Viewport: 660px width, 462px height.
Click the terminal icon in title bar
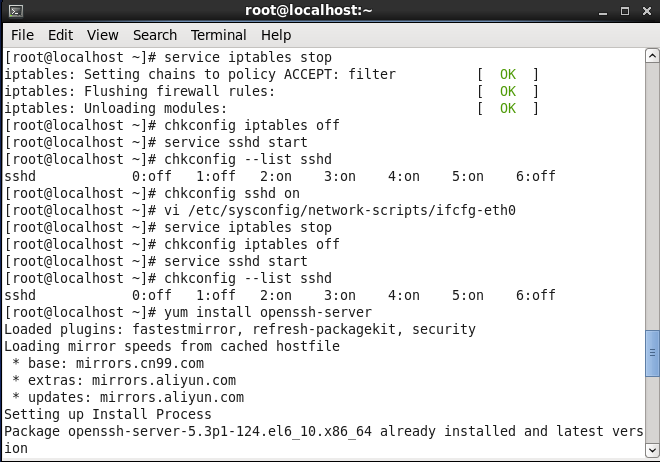click(x=16, y=11)
